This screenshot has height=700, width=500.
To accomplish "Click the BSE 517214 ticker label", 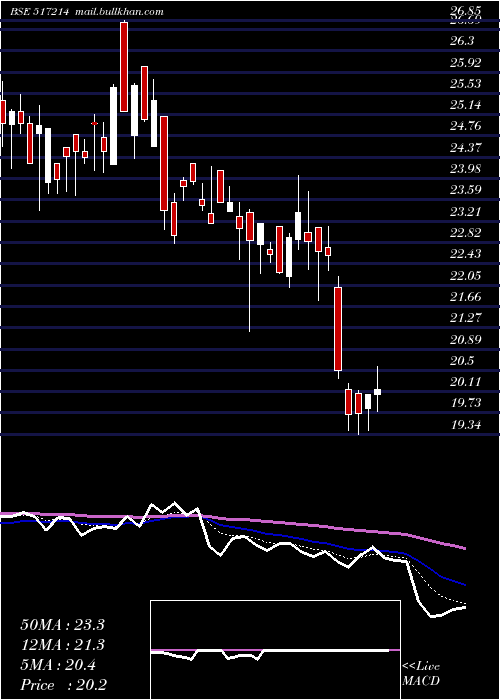I will point(40,12).
